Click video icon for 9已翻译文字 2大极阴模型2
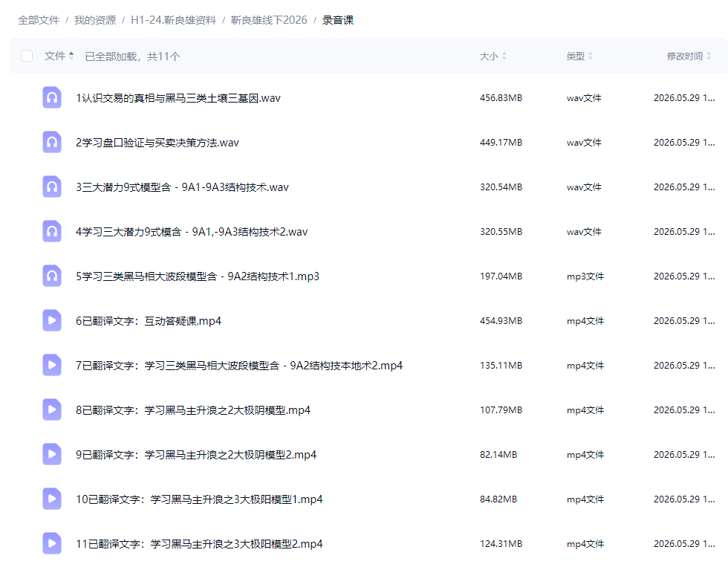The height and width of the screenshot is (573, 728). point(52,454)
